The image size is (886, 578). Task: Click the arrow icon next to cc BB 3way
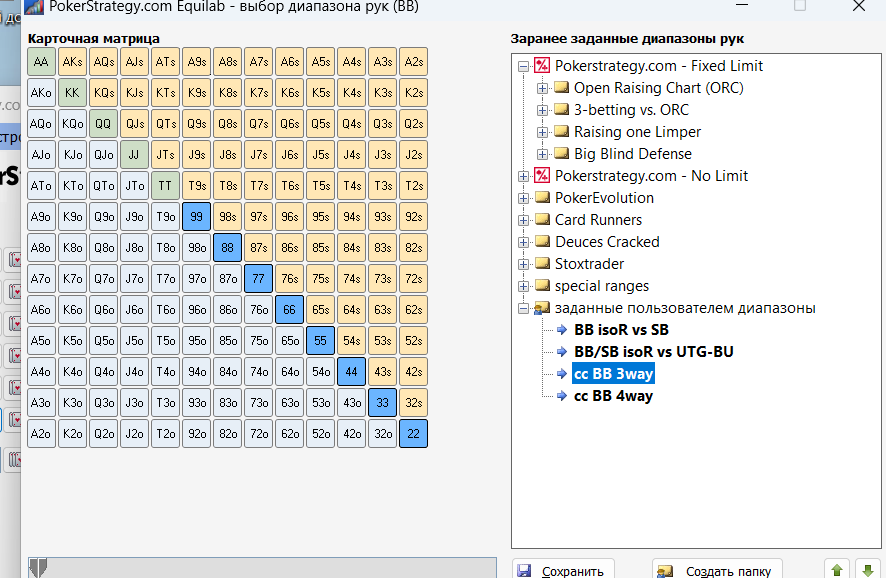point(562,373)
